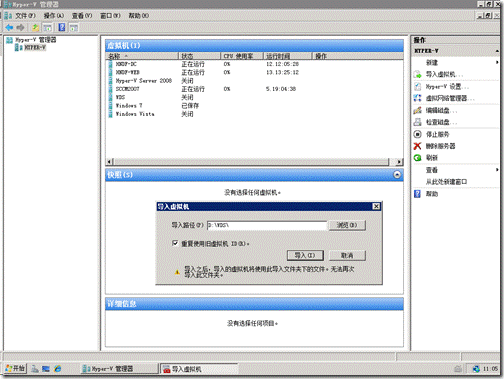Click the red X 删除服务器 icon
Viewport: 504px width, 379px height.
417,146
